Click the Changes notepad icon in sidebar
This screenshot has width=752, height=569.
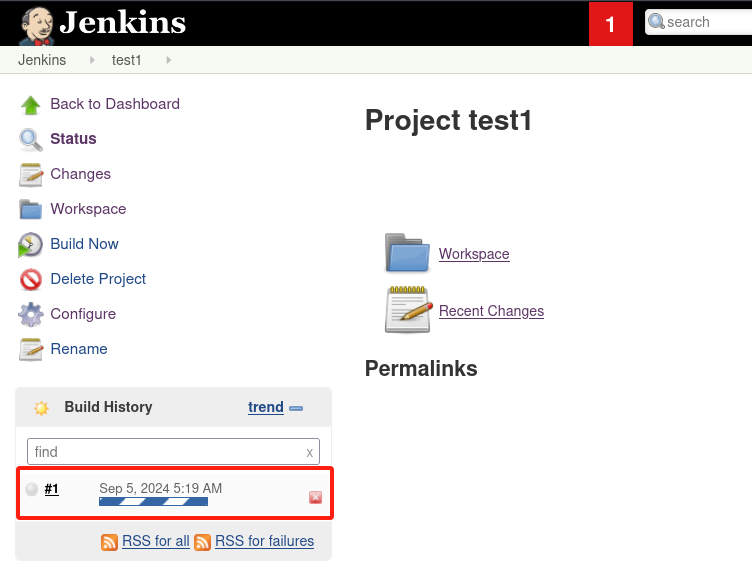[31, 174]
